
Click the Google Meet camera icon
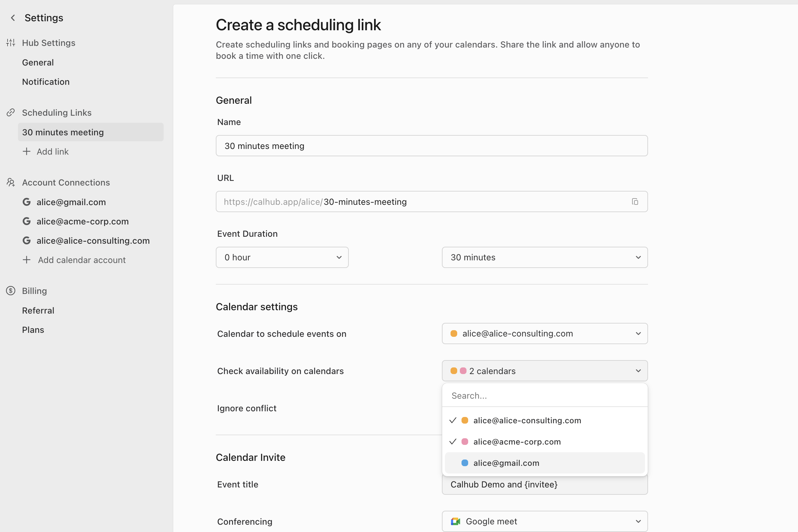tap(456, 521)
